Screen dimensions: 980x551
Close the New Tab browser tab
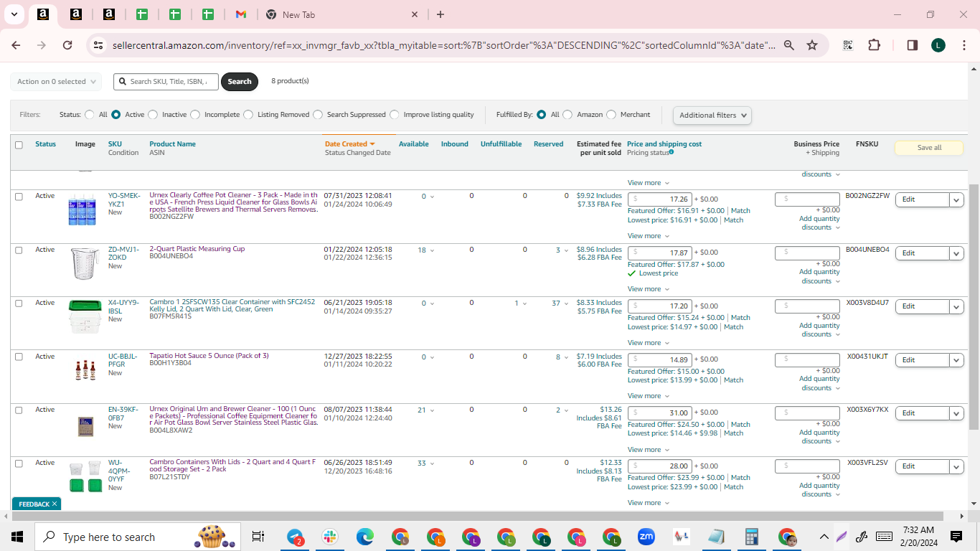click(415, 14)
